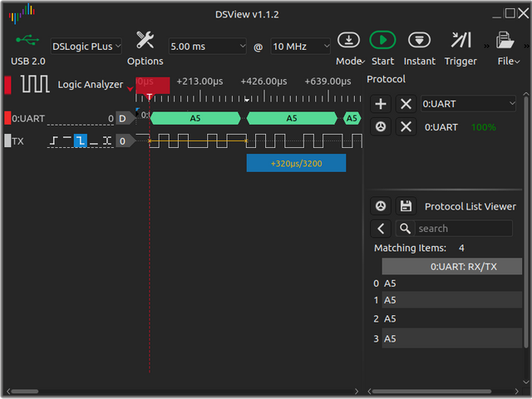This screenshot has width=532, height=399.
Task: Click the protocol search input field
Action: (465, 229)
